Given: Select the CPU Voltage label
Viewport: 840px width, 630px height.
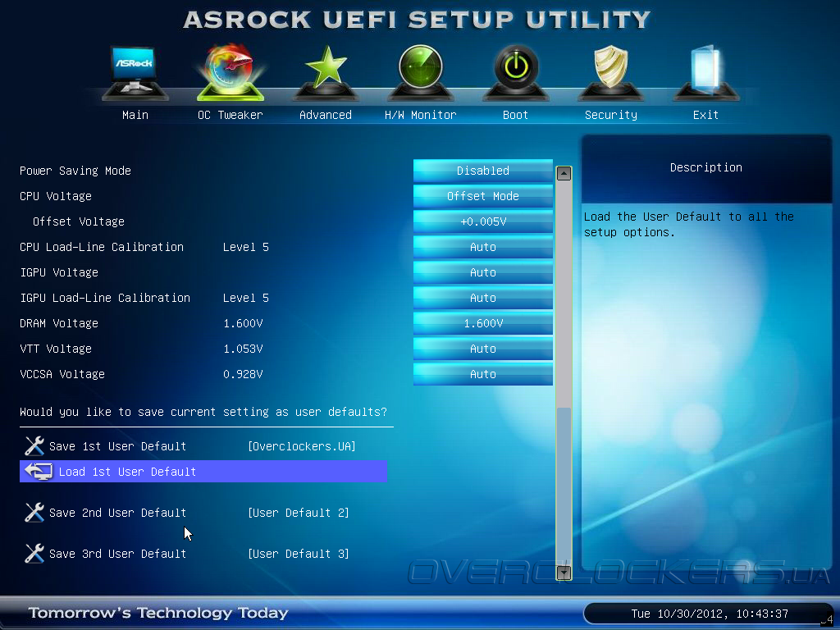Looking at the screenshot, I should tap(56, 196).
